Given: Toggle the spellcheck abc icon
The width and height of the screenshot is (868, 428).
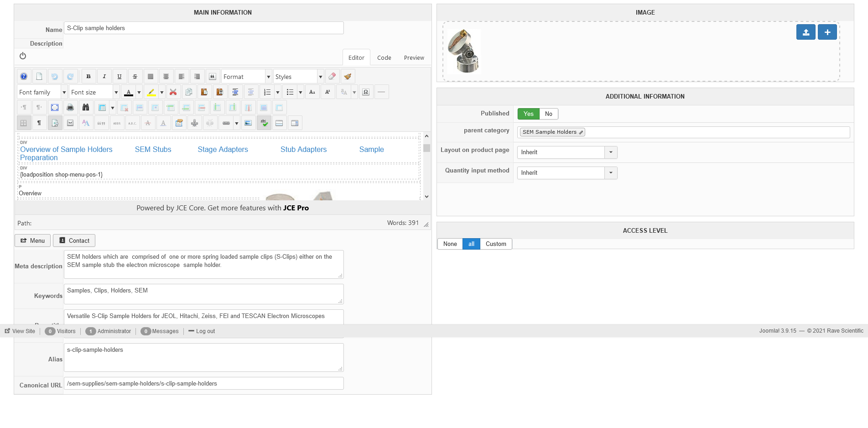Looking at the screenshot, I should pos(264,123).
